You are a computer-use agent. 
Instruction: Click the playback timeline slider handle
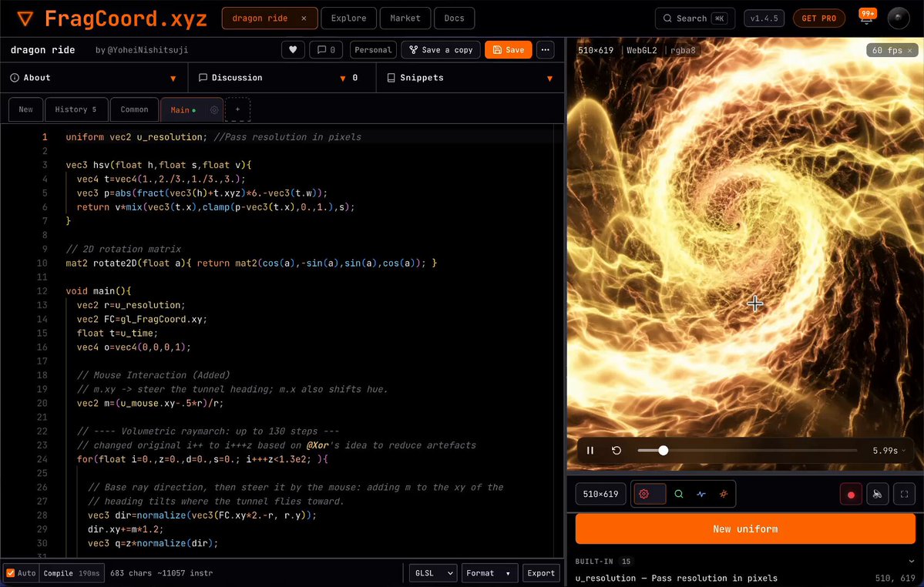point(663,451)
